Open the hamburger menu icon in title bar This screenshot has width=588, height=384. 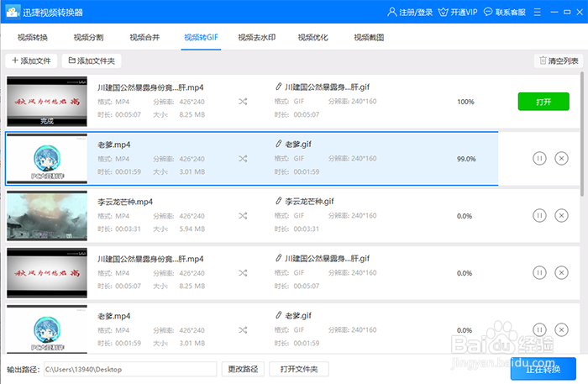[x=538, y=13]
